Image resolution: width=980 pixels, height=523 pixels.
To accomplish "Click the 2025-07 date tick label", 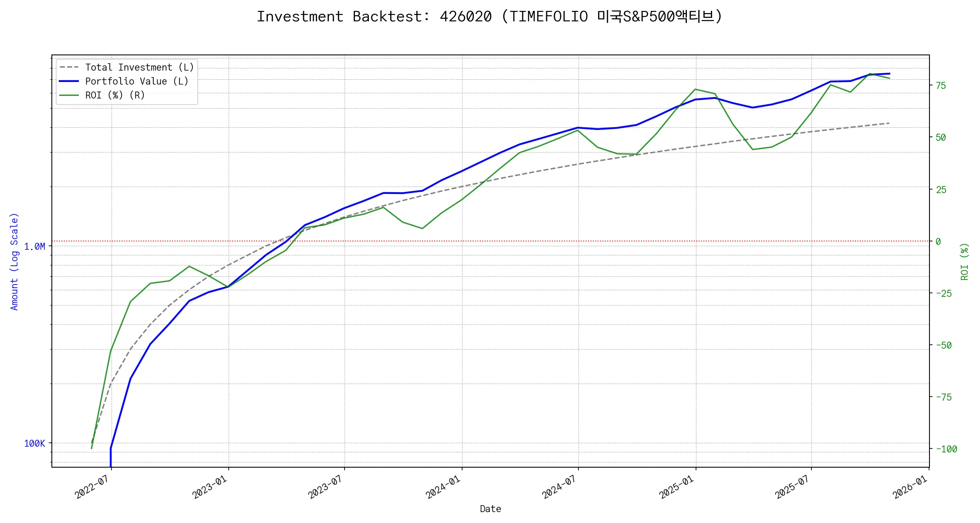I will point(792,487).
